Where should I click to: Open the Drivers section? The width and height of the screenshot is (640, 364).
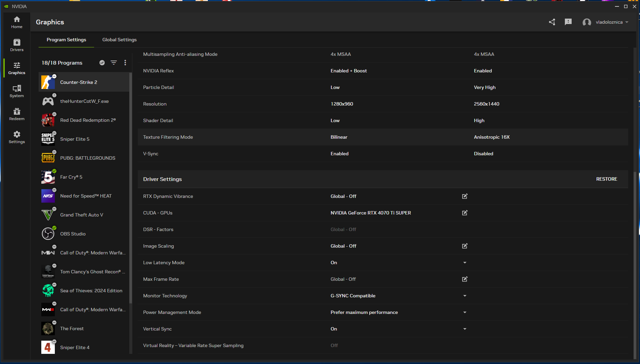(x=17, y=45)
